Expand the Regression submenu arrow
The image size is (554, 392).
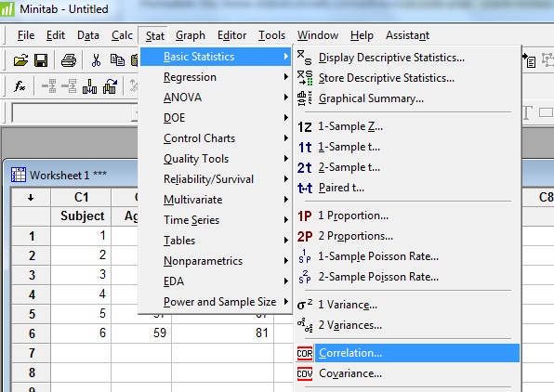(286, 76)
